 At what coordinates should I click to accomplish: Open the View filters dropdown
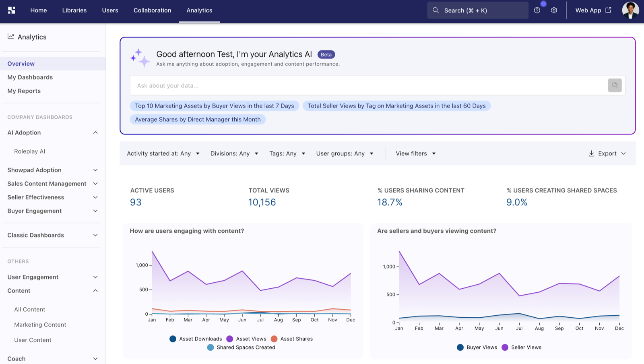coord(416,153)
